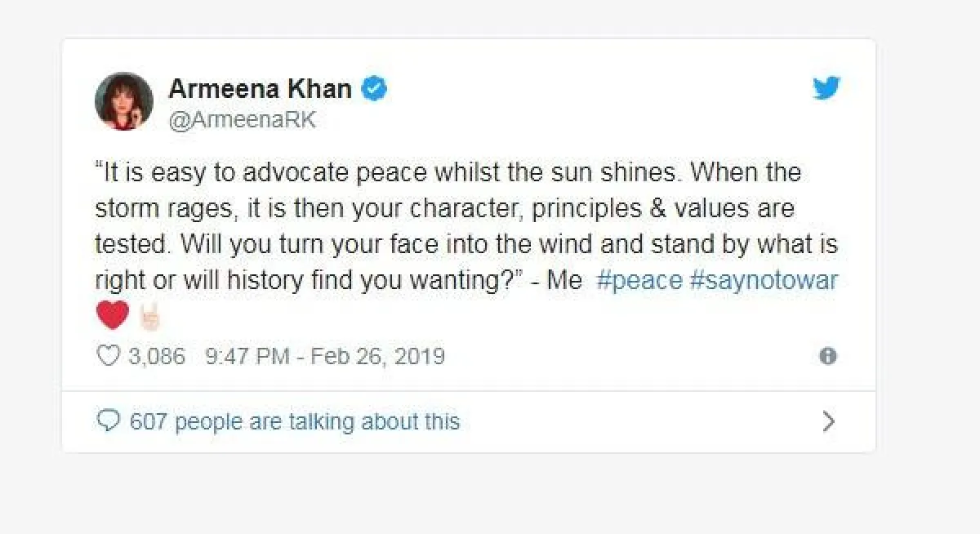Open the 9:47 PM - Feb 26, 2019 timestamp
Viewport: 980px width, 534px height.
click(x=325, y=357)
